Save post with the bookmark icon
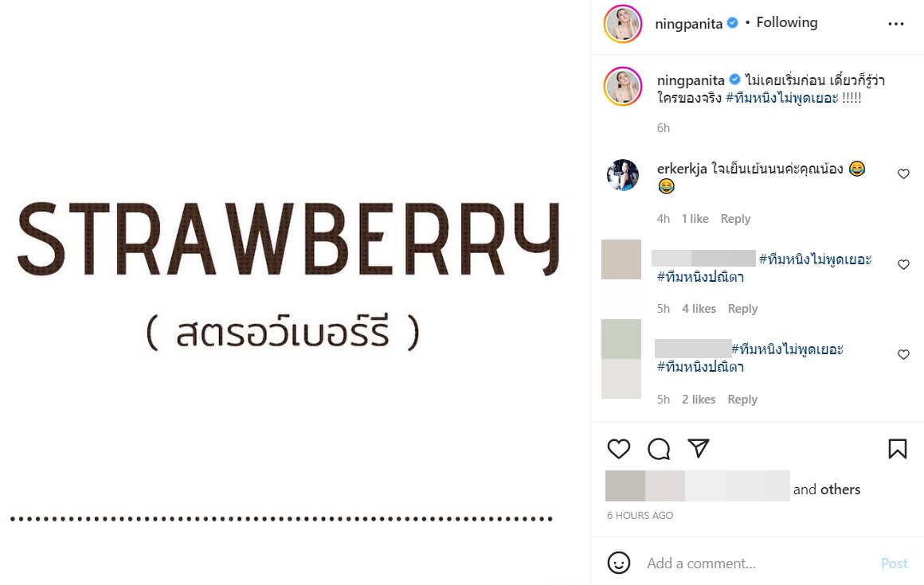The image size is (924, 585). 898,449
